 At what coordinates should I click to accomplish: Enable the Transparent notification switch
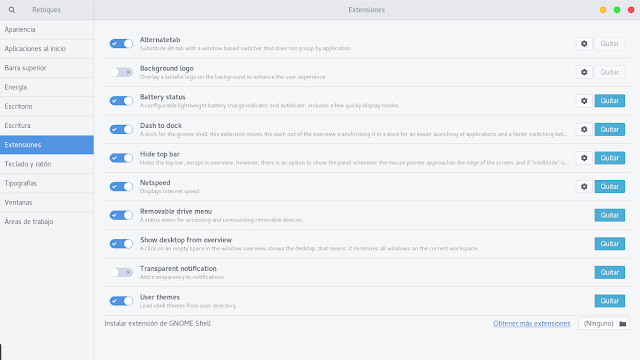coord(121,272)
